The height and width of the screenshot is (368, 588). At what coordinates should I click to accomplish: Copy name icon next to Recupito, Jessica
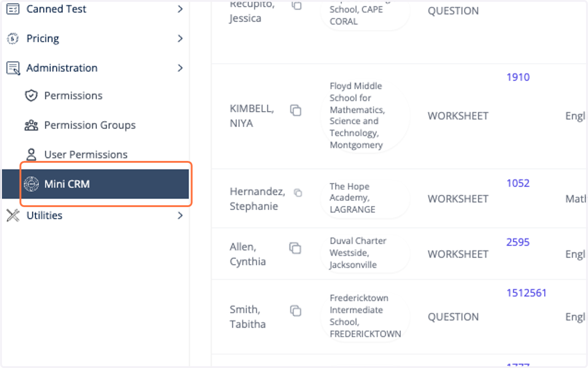297,5
